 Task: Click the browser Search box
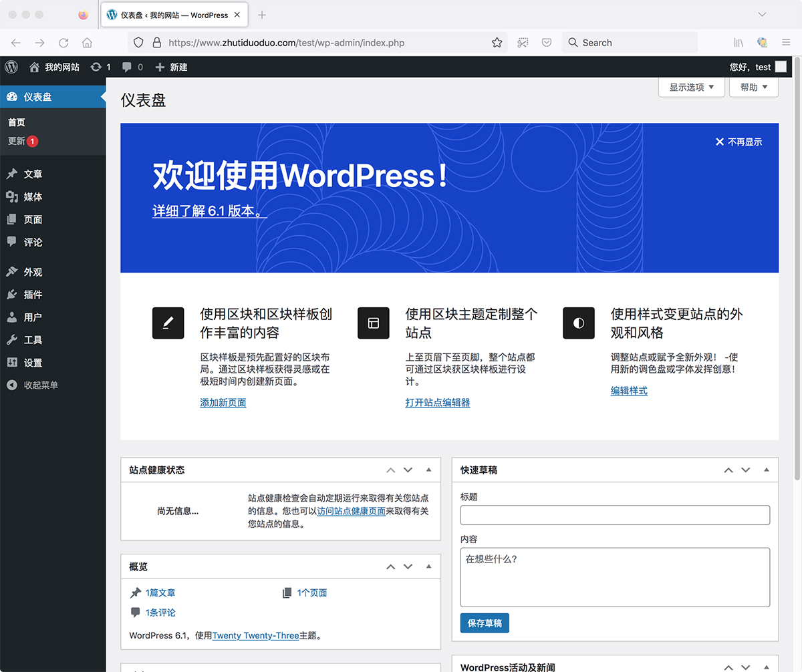pos(630,43)
